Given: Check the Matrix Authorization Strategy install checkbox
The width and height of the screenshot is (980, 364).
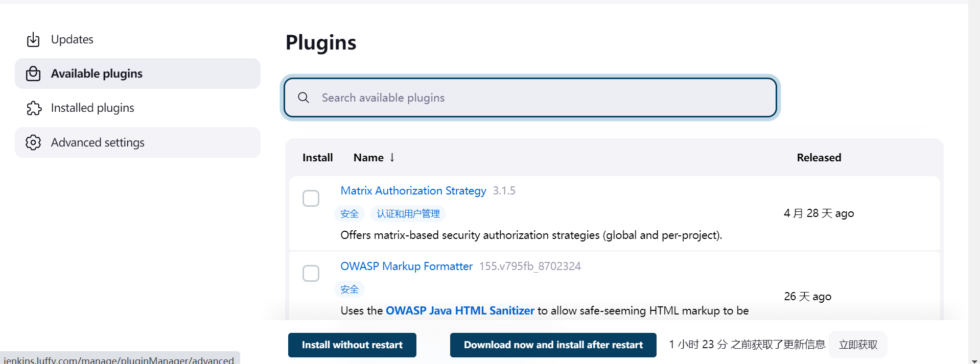Looking at the screenshot, I should pos(311,198).
